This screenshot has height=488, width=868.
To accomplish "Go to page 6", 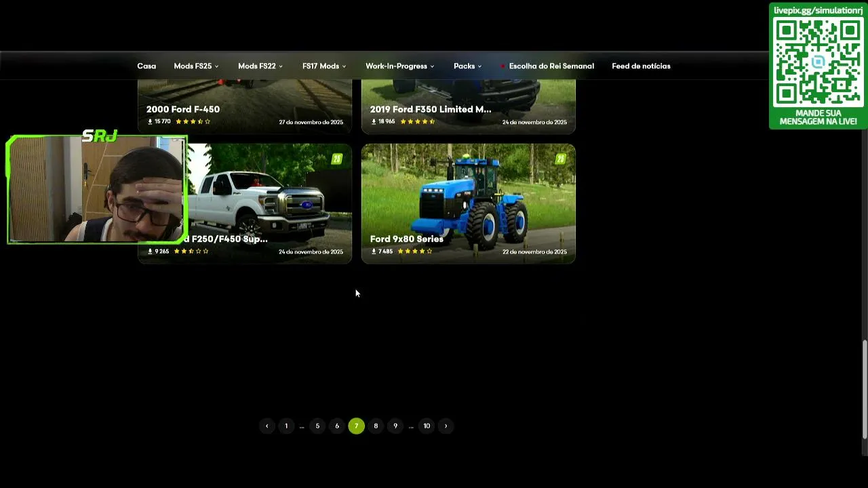I will (x=337, y=426).
